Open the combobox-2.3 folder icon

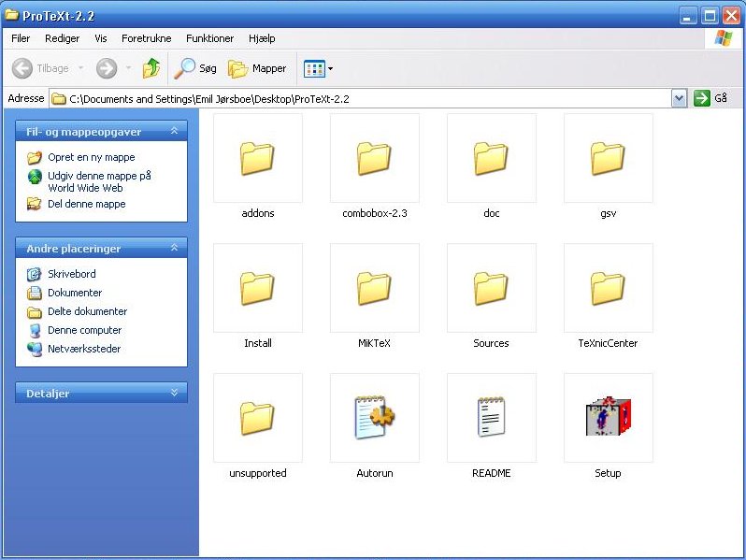375,158
